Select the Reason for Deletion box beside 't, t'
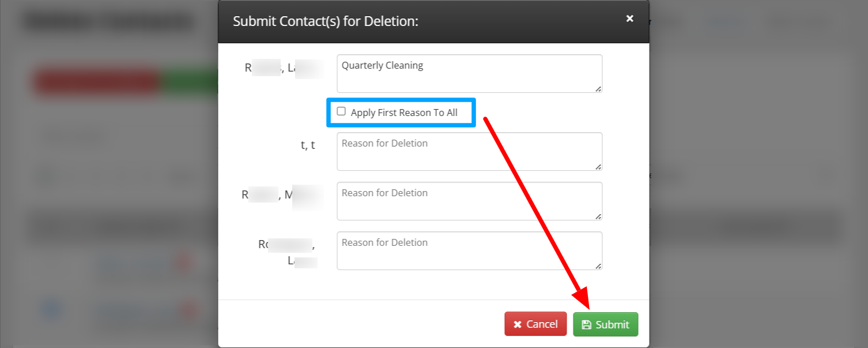This screenshot has width=868, height=348. [x=470, y=151]
